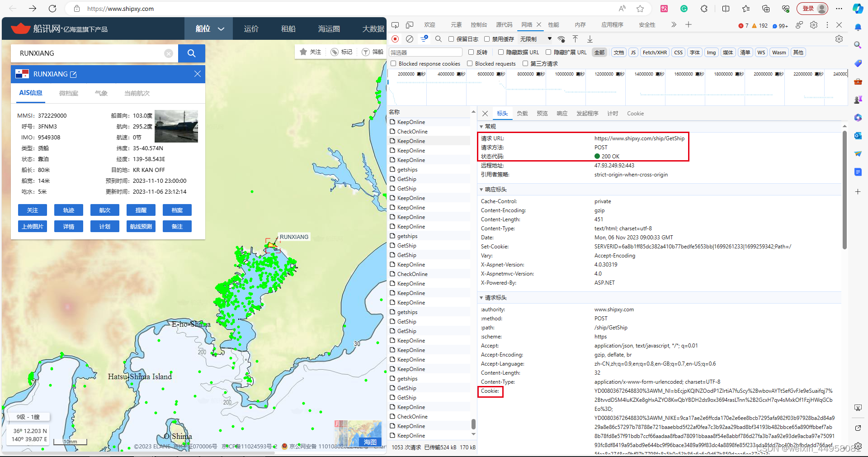Open the 负载 tab in request details
The image size is (868, 457).
[522, 114]
